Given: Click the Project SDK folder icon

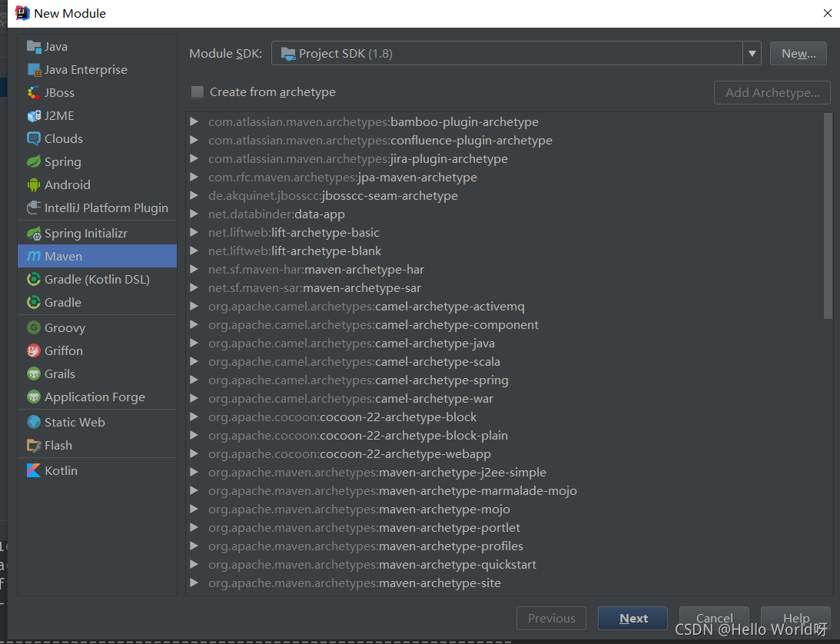Looking at the screenshot, I should (x=288, y=54).
